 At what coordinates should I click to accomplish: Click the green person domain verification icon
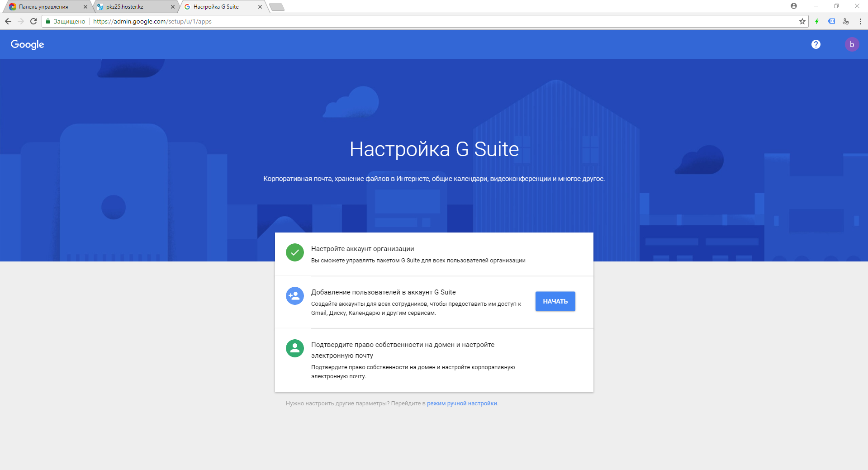[295, 348]
